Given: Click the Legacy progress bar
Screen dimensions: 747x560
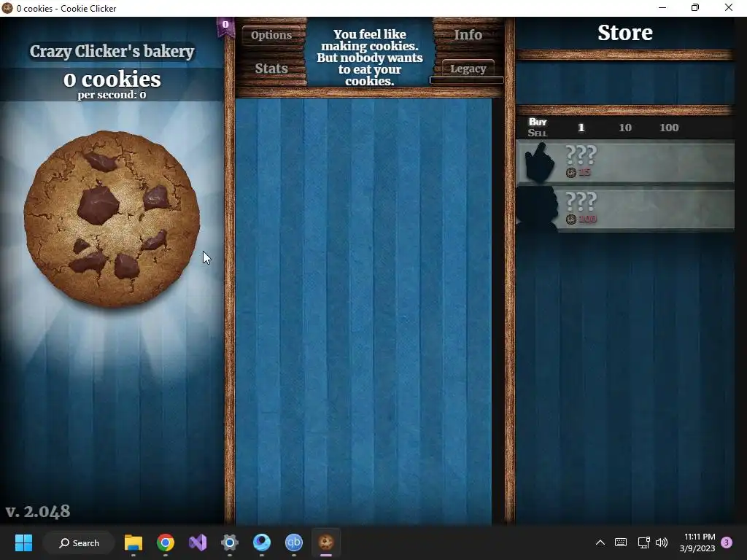Looking at the screenshot, I should [x=466, y=80].
